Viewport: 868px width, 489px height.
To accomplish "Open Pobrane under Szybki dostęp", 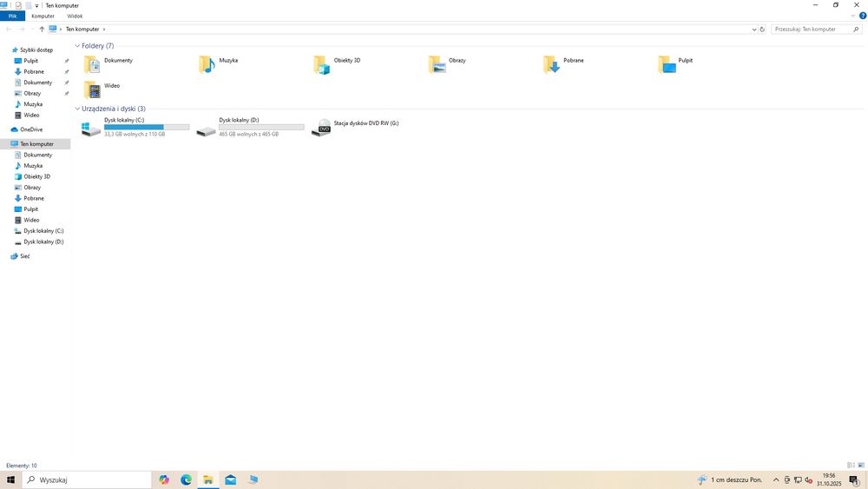I will click(x=33, y=71).
